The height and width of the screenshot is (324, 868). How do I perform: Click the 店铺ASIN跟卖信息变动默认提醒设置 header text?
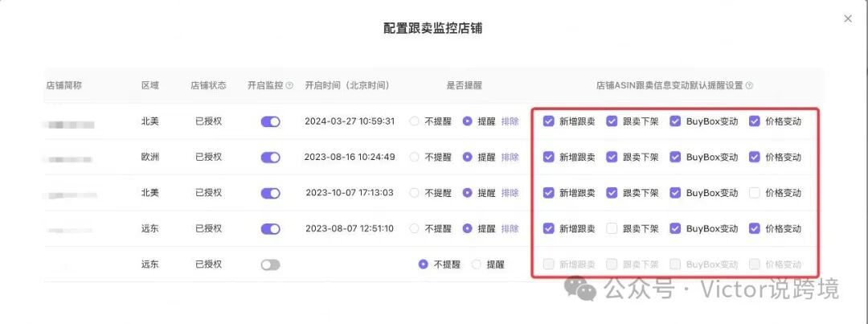pyautogui.click(x=669, y=86)
